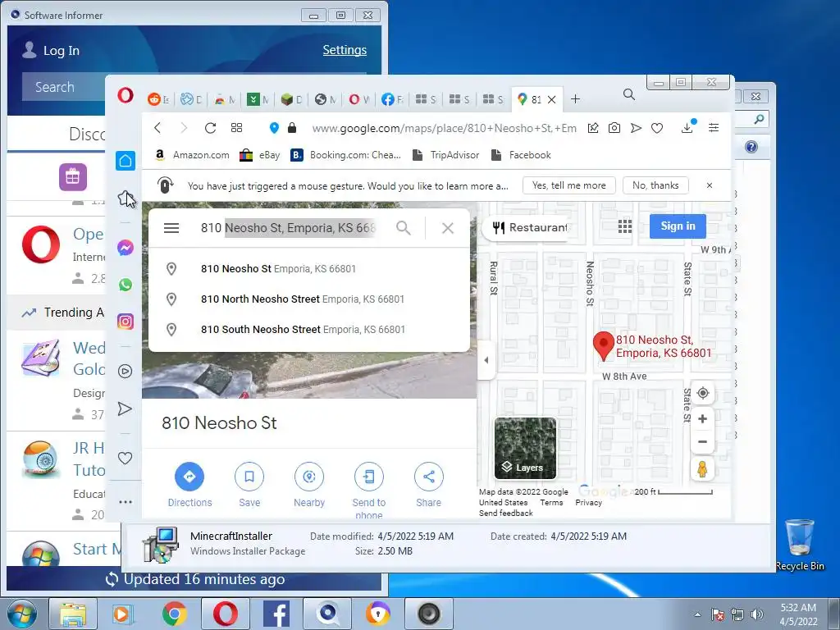The height and width of the screenshot is (630, 840).
Task: Open Layers map thumbnail
Action: click(525, 449)
